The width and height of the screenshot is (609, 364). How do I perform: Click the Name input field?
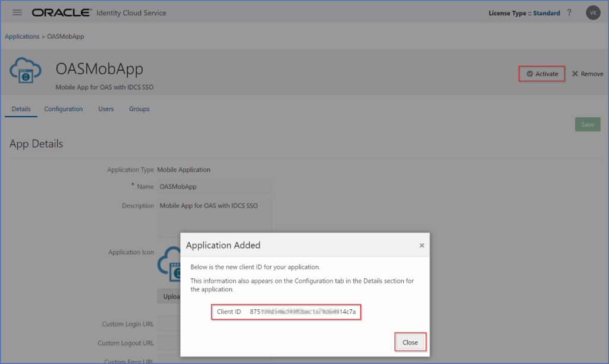[214, 186]
